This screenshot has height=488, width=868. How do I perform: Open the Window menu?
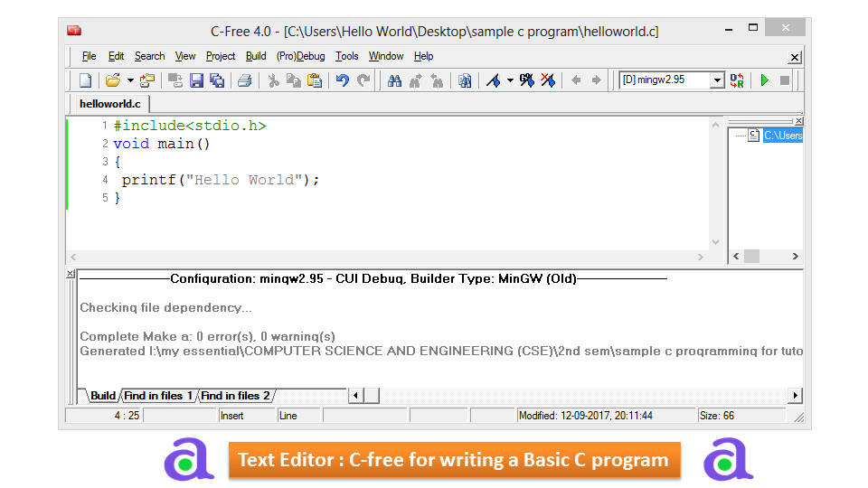coord(386,56)
